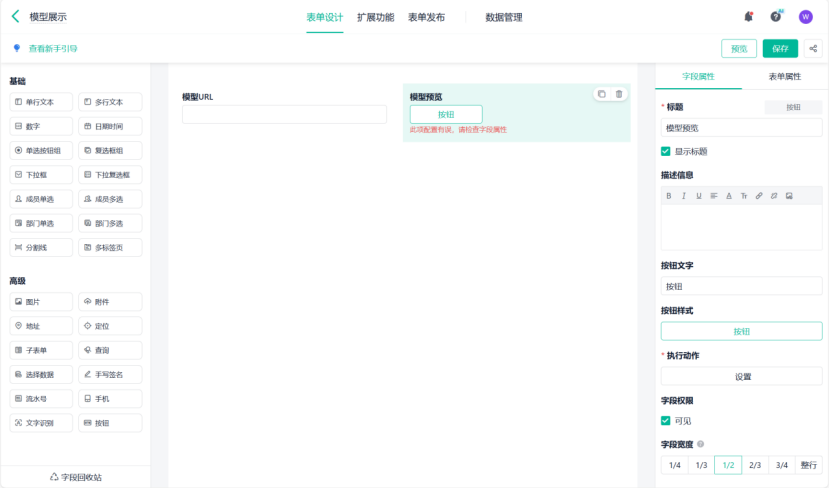Click the 保存 button

click(x=780, y=49)
